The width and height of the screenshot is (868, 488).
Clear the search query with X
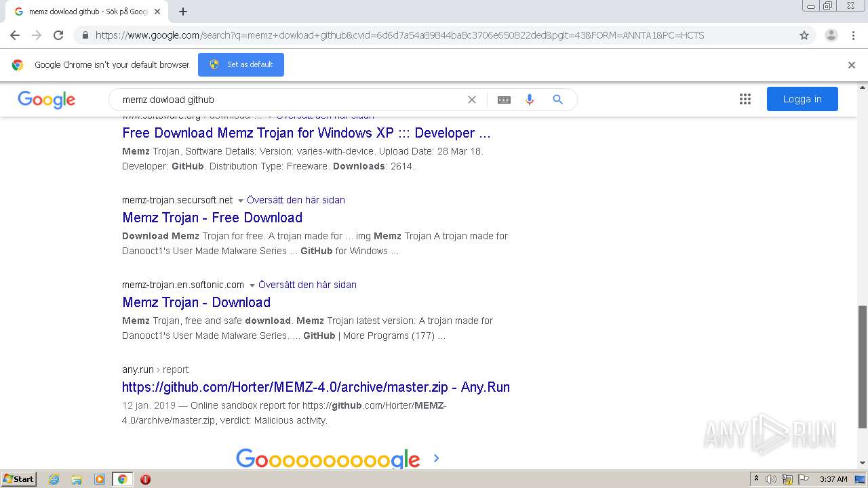coord(472,100)
